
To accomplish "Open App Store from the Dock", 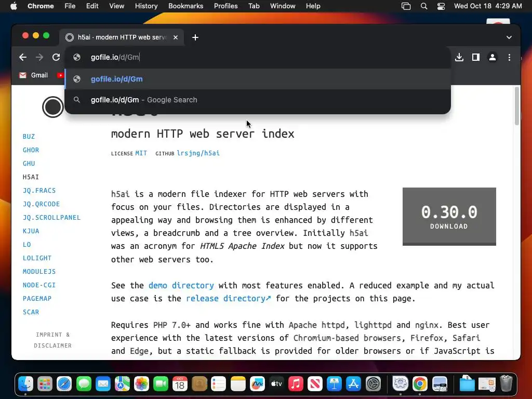I will click(353, 384).
